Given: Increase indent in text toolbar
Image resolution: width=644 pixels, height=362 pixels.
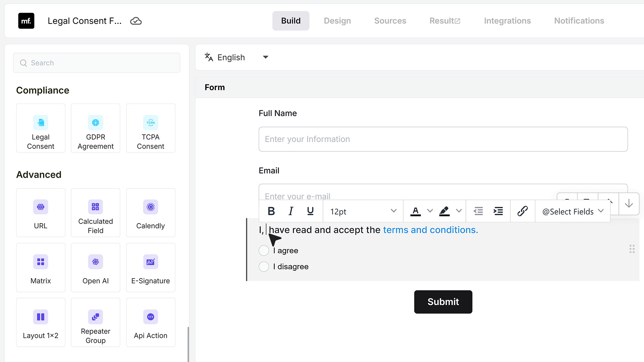Looking at the screenshot, I should [x=498, y=211].
